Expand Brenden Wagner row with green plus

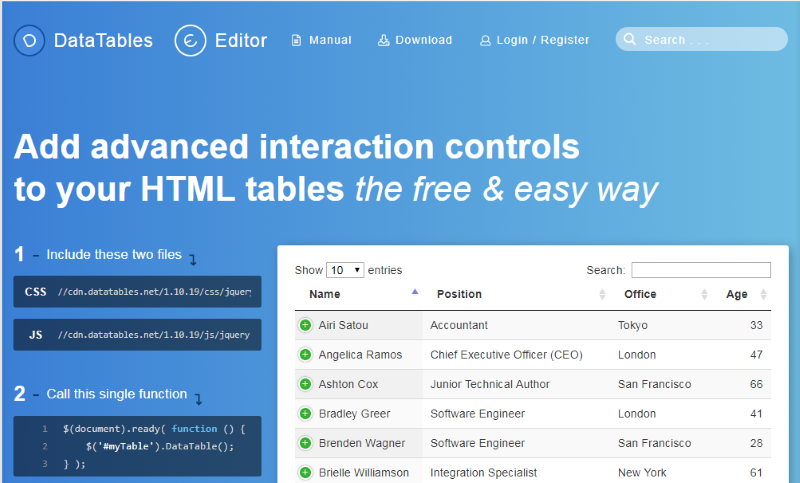[305, 443]
